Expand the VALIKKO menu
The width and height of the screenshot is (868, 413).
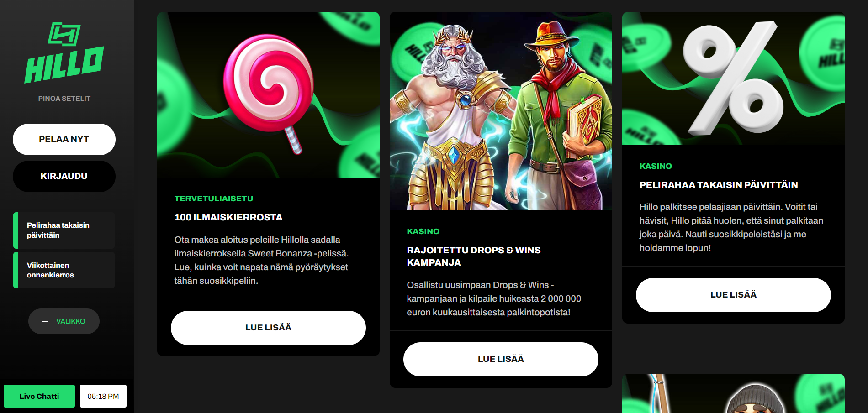point(64,321)
